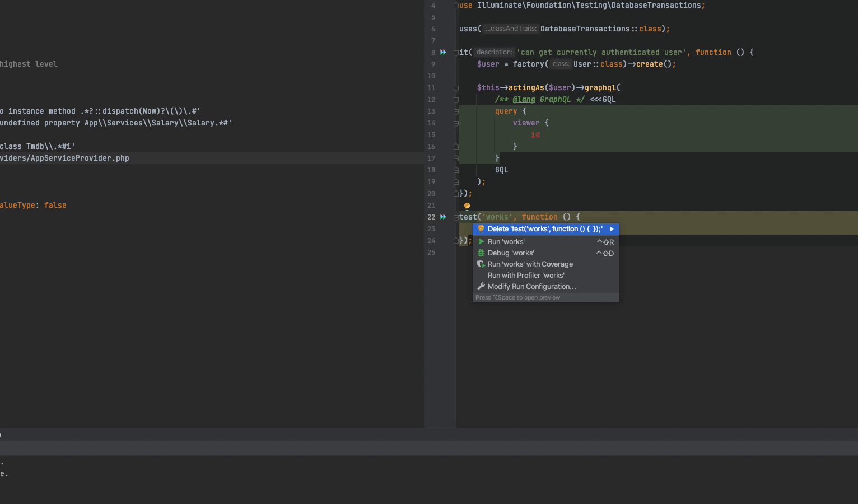Screen dimensions: 858x504
Task: Select Delete 'test('works', function () { });'
Action: (x=546, y=229)
